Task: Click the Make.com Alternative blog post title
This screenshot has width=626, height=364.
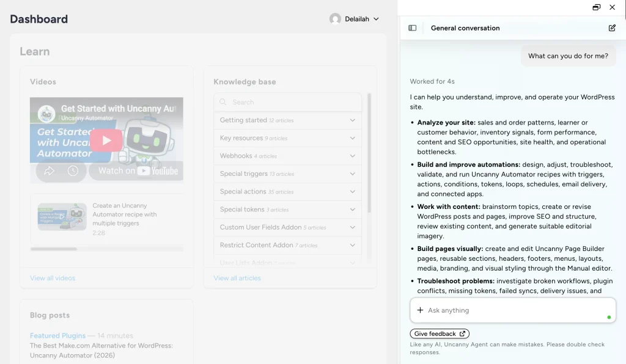Action: point(101,351)
